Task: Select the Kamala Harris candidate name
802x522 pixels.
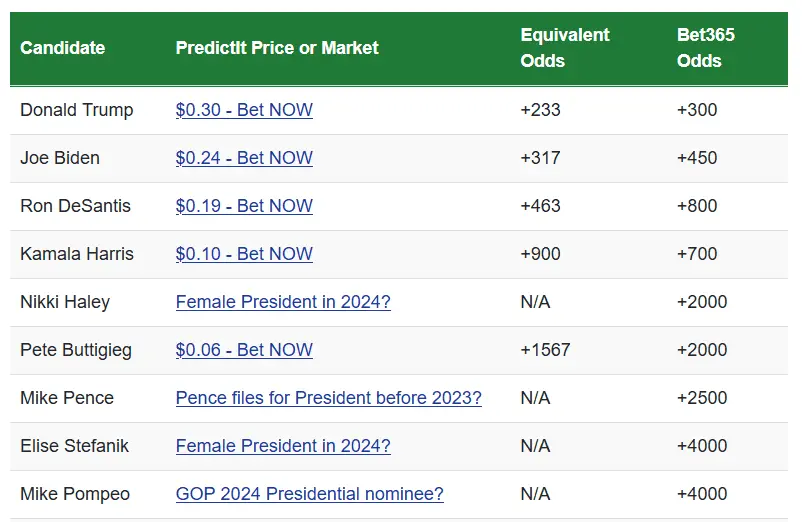Action: tap(76, 254)
